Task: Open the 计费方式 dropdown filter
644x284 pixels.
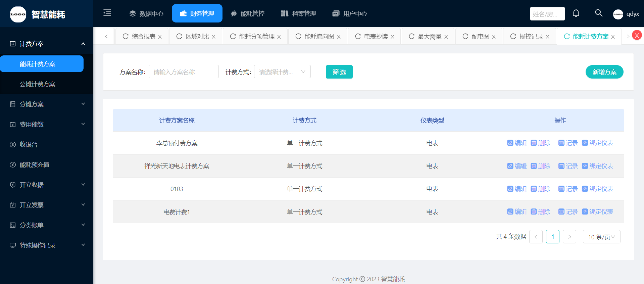Action: pyautogui.click(x=282, y=72)
